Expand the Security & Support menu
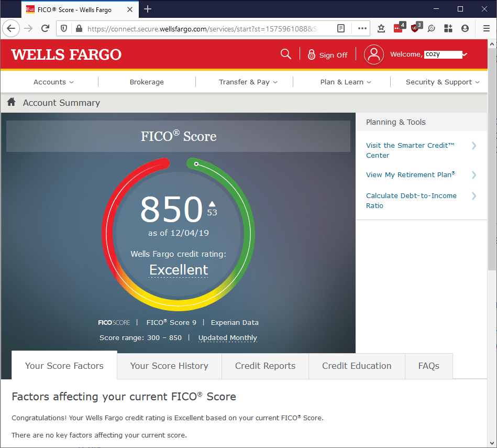The image size is (497, 448). tap(443, 82)
